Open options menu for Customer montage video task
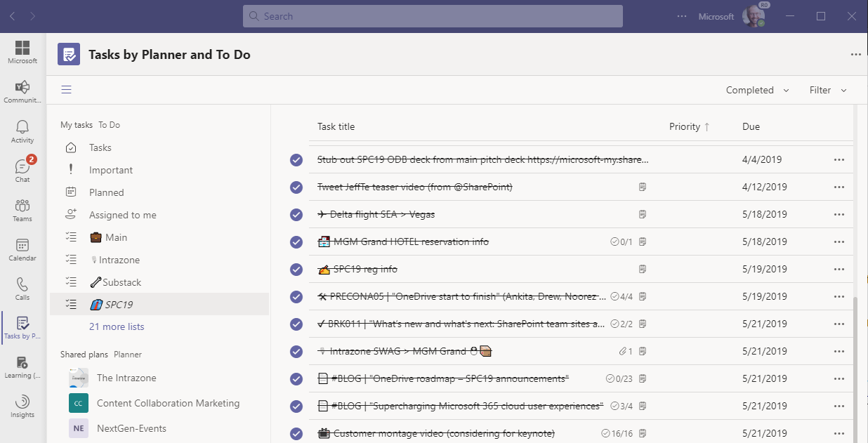The height and width of the screenshot is (443, 868). pyautogui.click(x=839, y=432)
